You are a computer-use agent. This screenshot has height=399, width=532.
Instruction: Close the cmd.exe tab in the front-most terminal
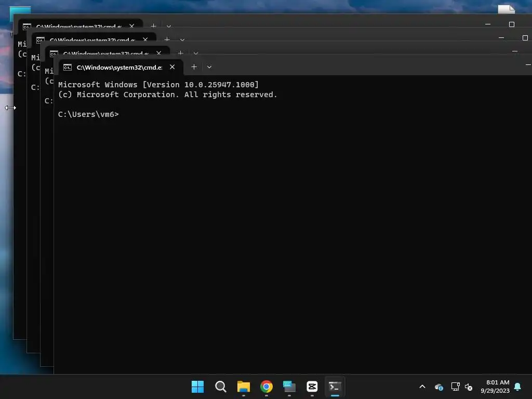pyautogui.click(x=172, y=67)
